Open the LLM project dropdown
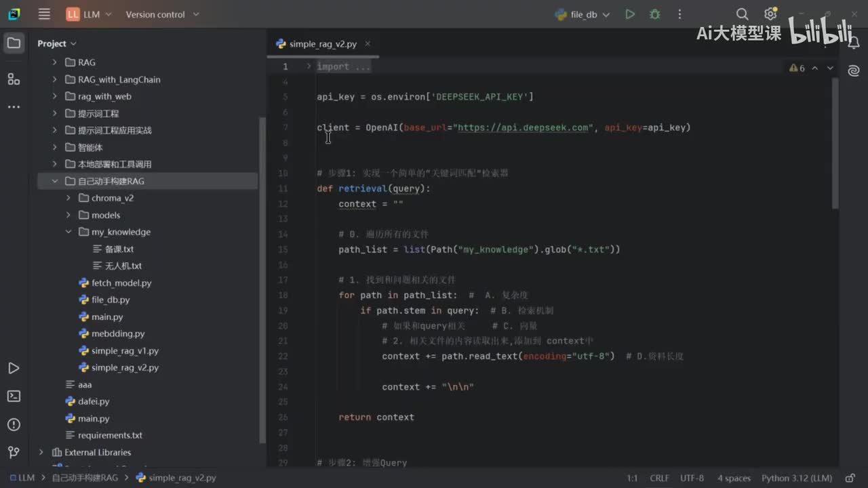This screenshot has width=868, height=488. (x=87, y=14)
